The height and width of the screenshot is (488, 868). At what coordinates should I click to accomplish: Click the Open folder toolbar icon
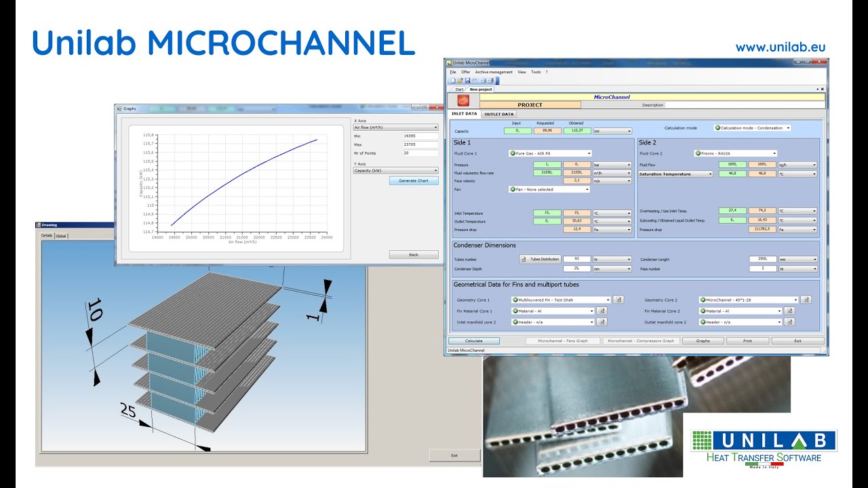(x=460, y=81)
